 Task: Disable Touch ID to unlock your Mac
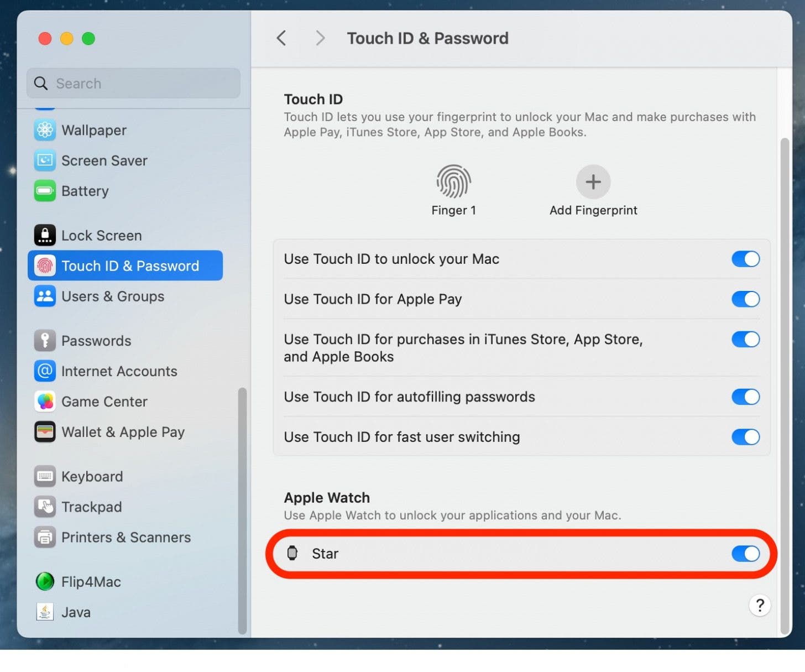coord(745,259)
